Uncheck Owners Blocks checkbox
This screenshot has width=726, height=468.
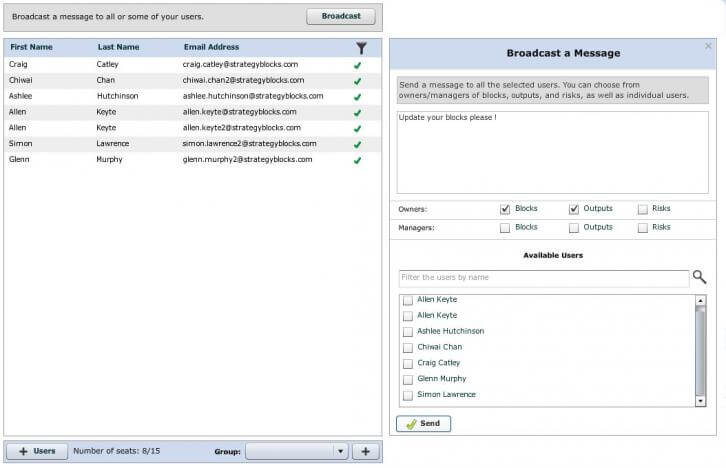[x=505, y=209]
